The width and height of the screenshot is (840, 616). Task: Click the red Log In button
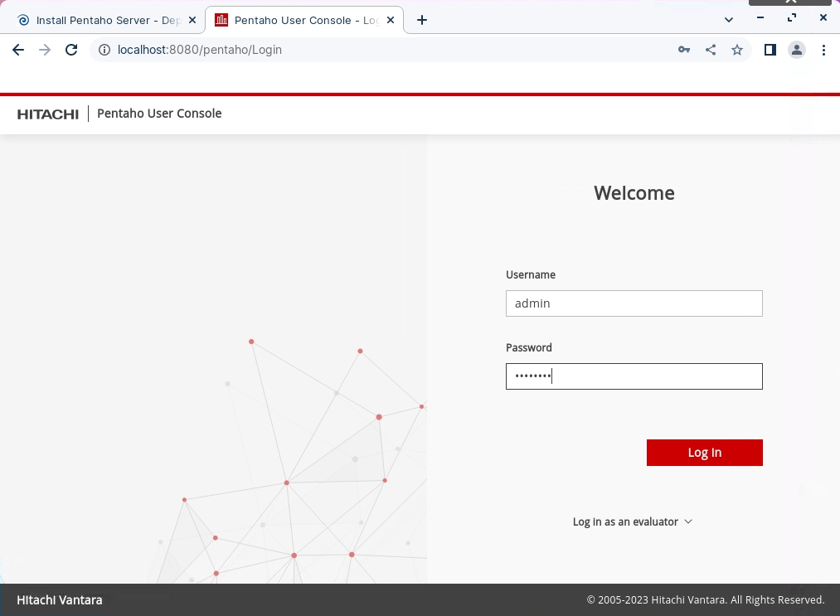pos(705,453)
